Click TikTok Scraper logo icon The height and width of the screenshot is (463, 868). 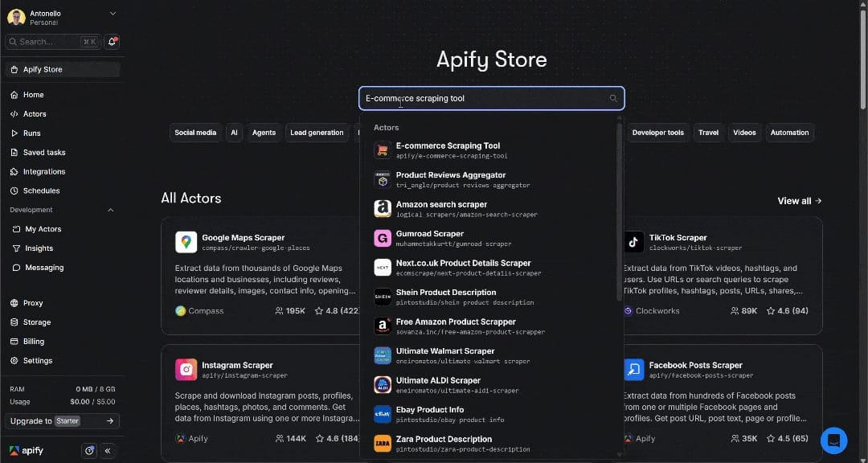point(633,242)
